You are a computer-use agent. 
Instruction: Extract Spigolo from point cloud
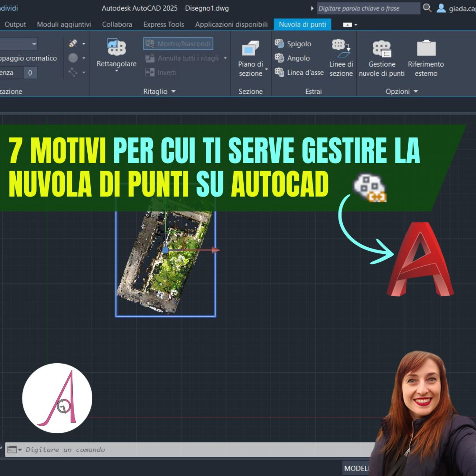click(x=293, y=44)
